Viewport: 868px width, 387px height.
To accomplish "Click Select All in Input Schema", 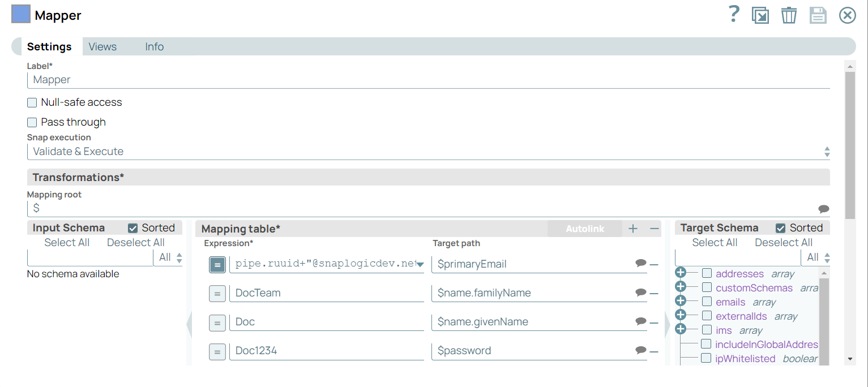I will click(67, 243).
